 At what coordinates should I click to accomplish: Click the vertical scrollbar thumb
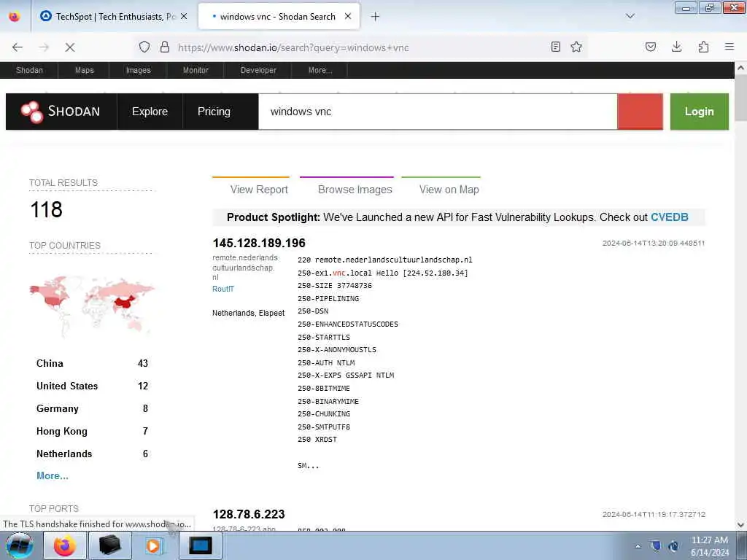740,98
